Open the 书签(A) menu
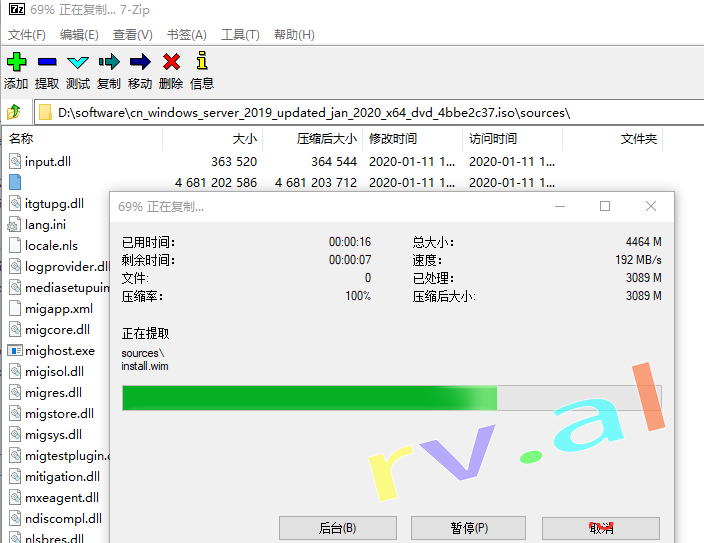This screenshot has height=543, width=704. 186,35
